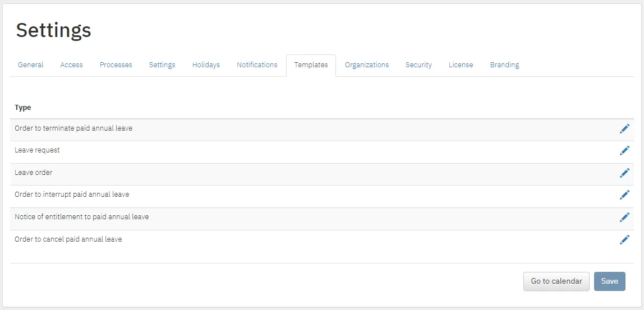Image resolution: width=644 pixels, height=310 pixels.
Task: Open the Holidays tab
Action: point(206,65)
